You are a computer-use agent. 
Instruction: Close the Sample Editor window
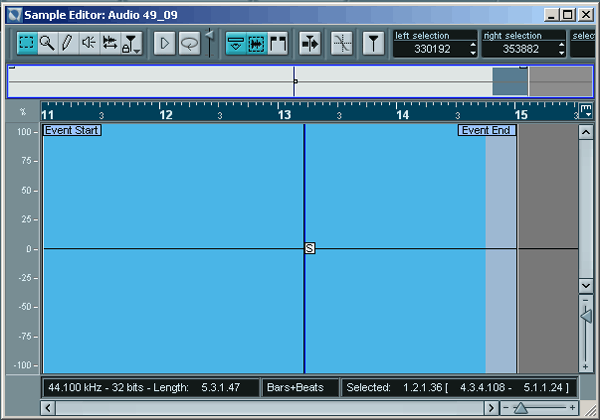[x=586, y=15]
